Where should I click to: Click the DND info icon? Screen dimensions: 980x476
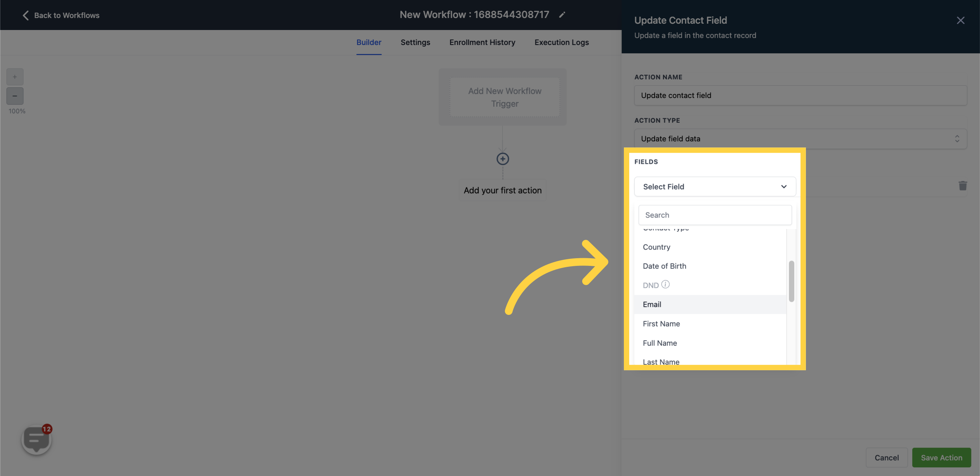coord(665,284)
